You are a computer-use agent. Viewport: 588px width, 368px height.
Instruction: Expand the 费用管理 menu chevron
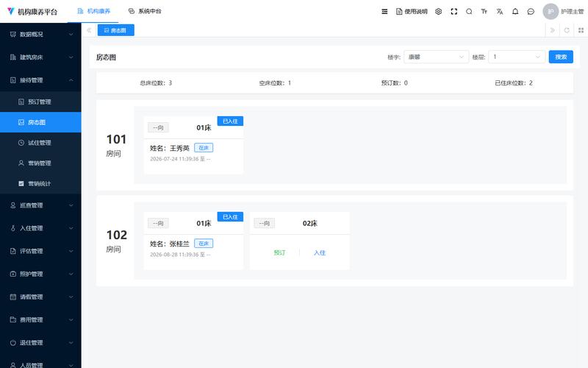pyautogui.click(x=71, y=320)
